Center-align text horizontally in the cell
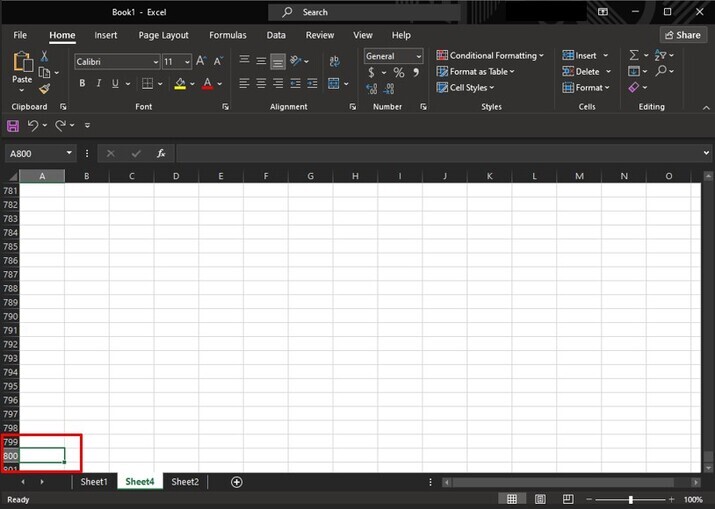Screen dimensions: 715x509 261,84
